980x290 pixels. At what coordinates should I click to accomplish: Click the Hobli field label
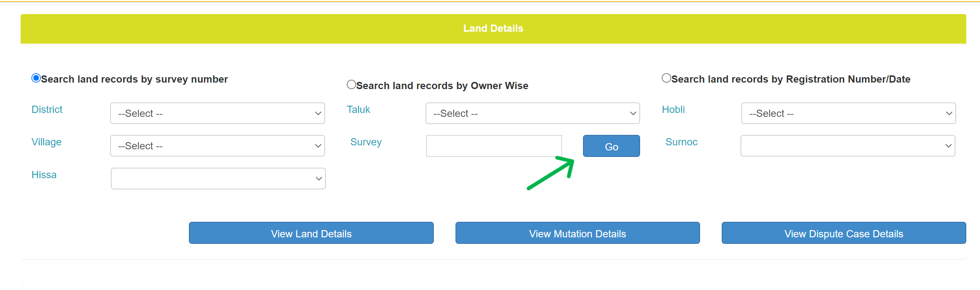[673, 109]
